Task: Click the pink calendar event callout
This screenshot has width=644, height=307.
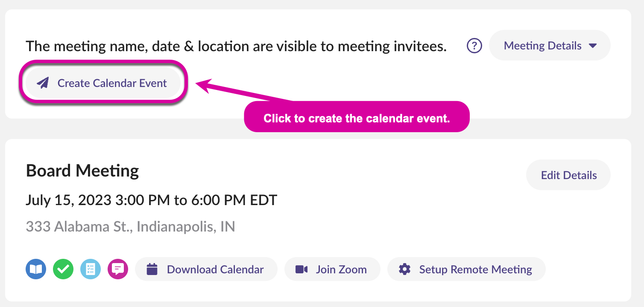Action: [357, 118]
